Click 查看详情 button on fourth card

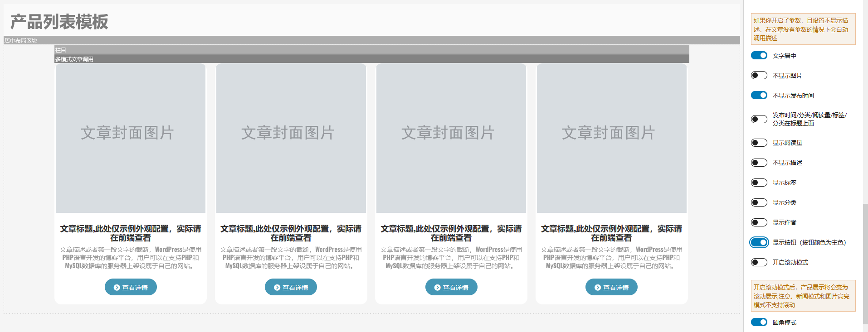click(611, 287)
